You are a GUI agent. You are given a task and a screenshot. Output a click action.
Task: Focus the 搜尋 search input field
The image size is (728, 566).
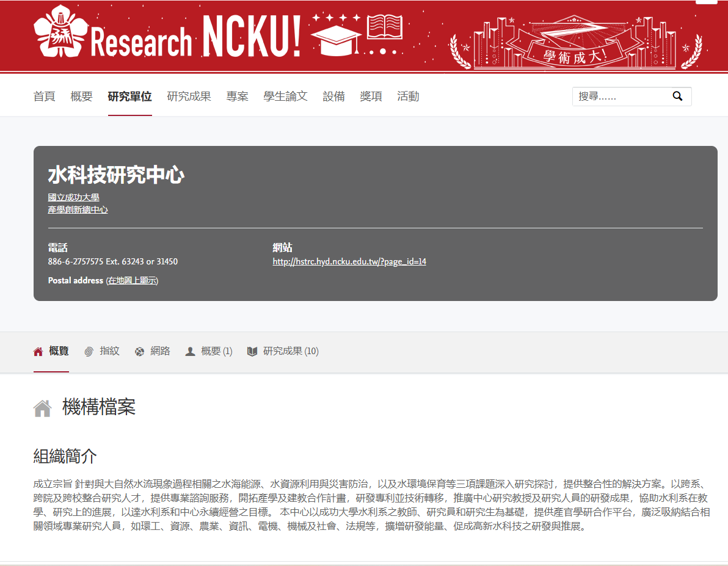[x=620, y=96]
